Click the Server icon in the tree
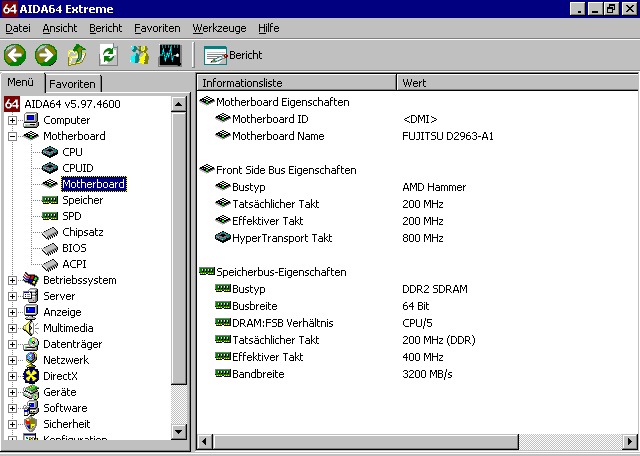This screenshot has height=456, width=640. (31, 296)
